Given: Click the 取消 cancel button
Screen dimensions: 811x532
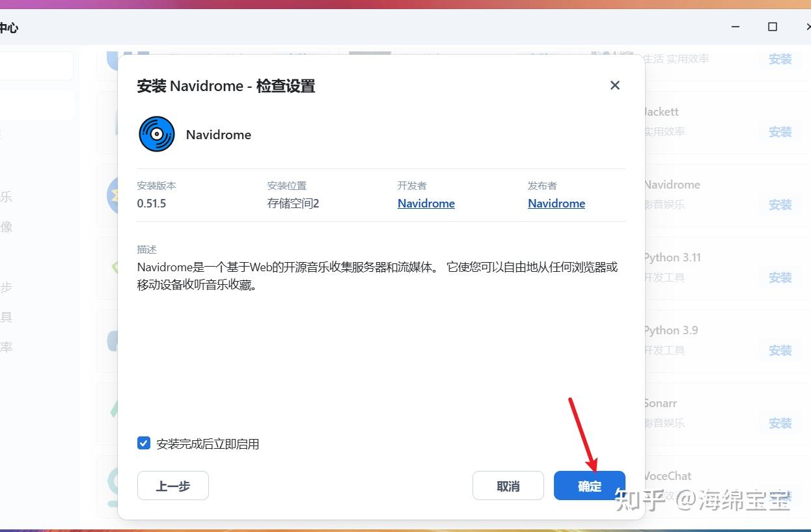Looking at the screenshot, I should point(508,486).
